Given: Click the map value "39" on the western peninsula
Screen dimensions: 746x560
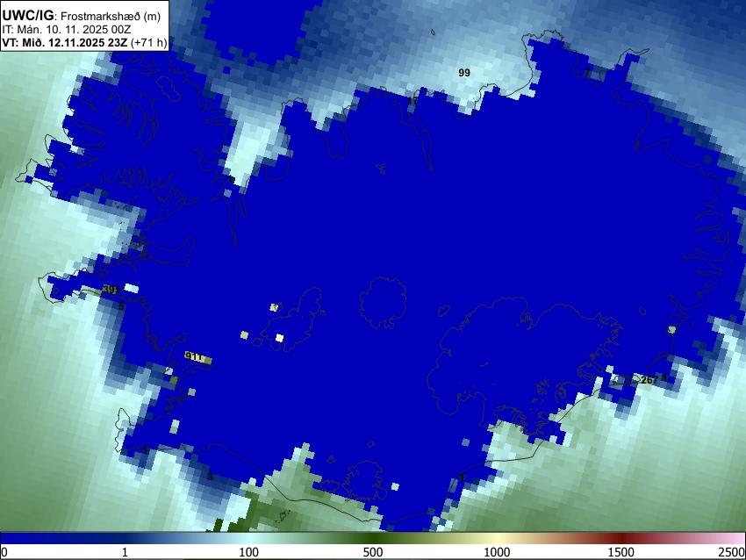Looking at the screenshot, I should pos(110,290).
